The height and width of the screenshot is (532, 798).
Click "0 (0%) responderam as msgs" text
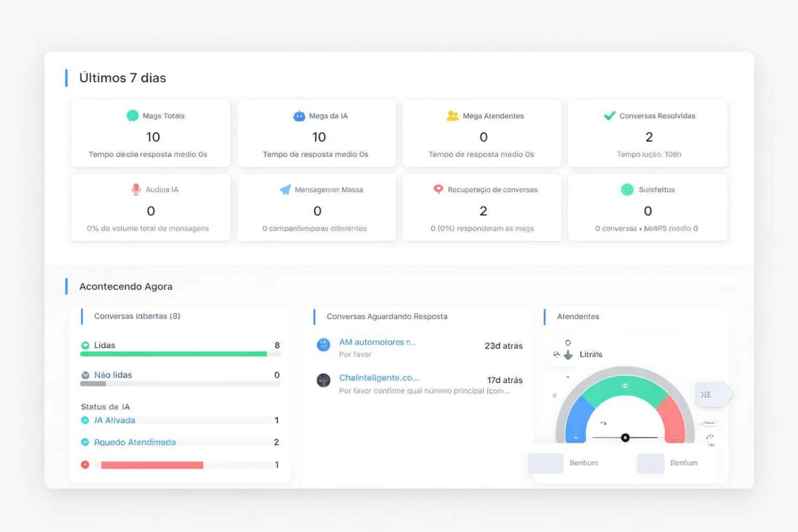(x=482, y=228)
